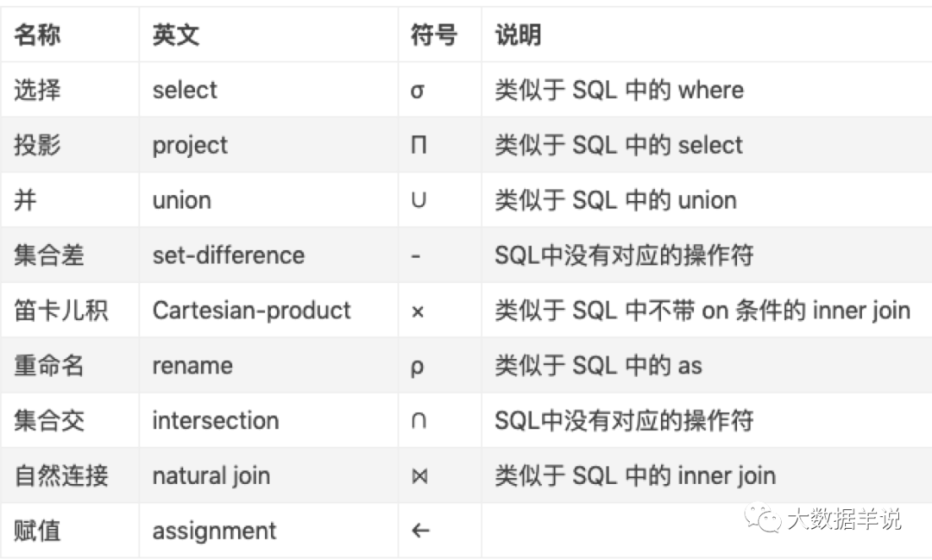Select the 'natural join' text cell
Screen dimensions: 932x560
(211, 475)
